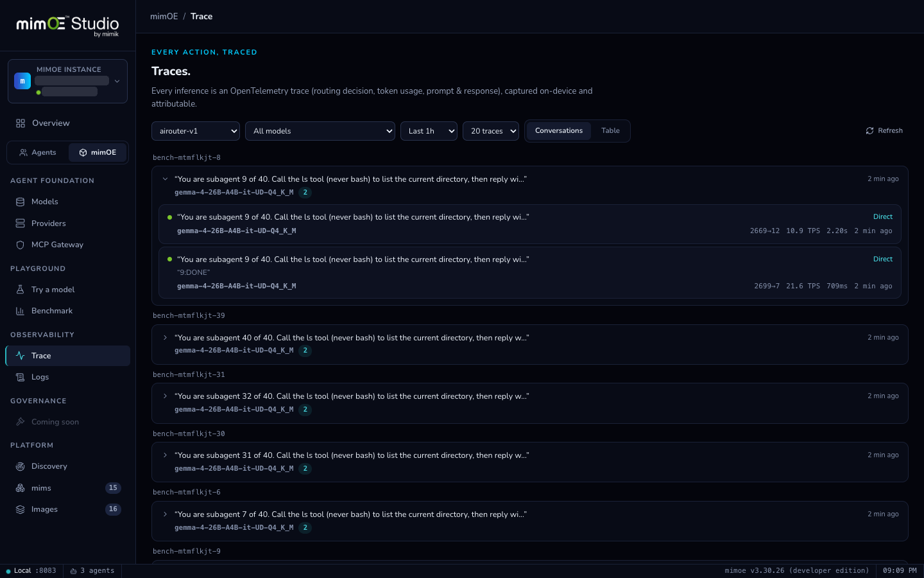Click the mimOE breadcrumb link
The width and height of the screenshot is (924, 578).
pyautogui.click(x=164, y=17)
